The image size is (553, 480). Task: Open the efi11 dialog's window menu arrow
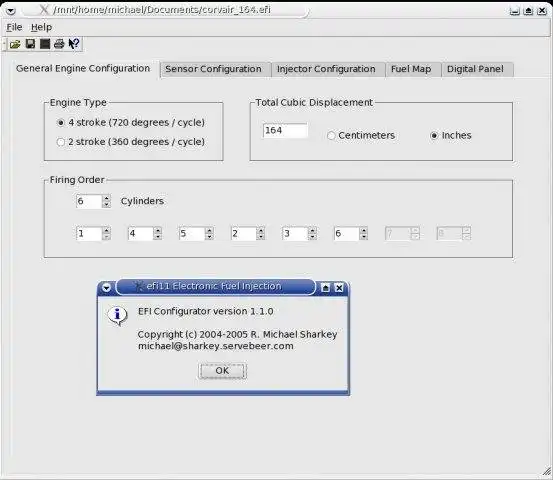click(x=106, y=288)
